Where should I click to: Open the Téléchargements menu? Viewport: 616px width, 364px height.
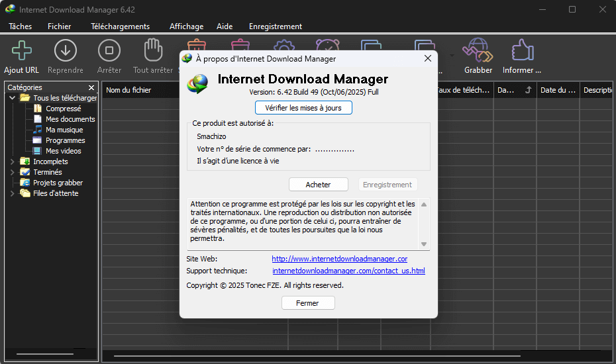coord(120,26)
